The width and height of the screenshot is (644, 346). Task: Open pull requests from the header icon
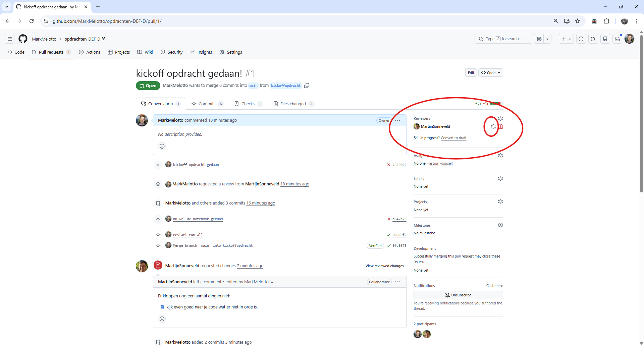(x=593, y=39)
